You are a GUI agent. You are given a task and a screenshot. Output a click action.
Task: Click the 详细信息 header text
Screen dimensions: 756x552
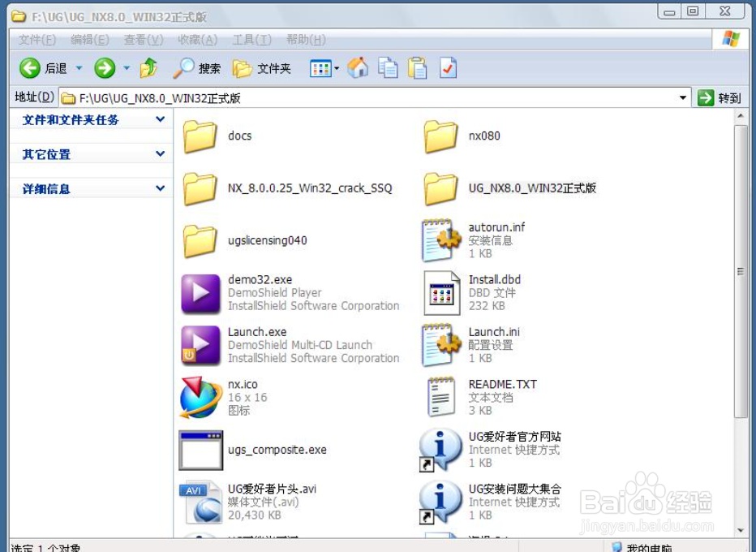tap(46, 188)
